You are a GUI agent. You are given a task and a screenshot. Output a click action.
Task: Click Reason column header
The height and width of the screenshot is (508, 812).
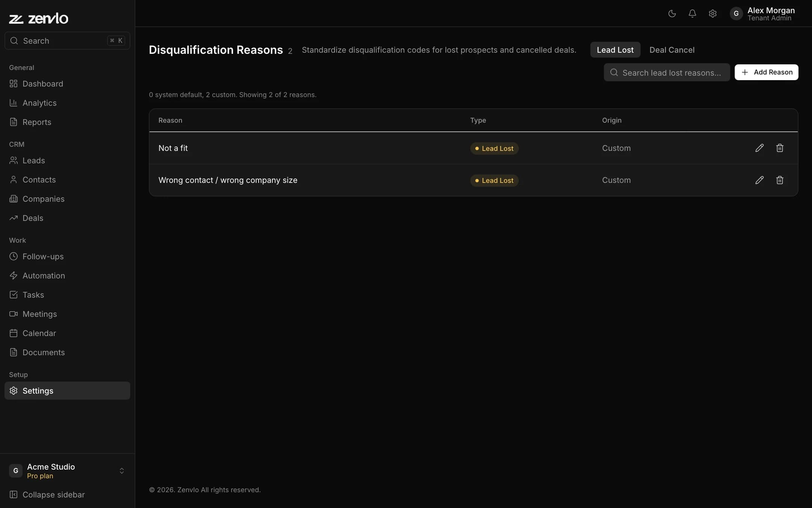click(170, 120)
